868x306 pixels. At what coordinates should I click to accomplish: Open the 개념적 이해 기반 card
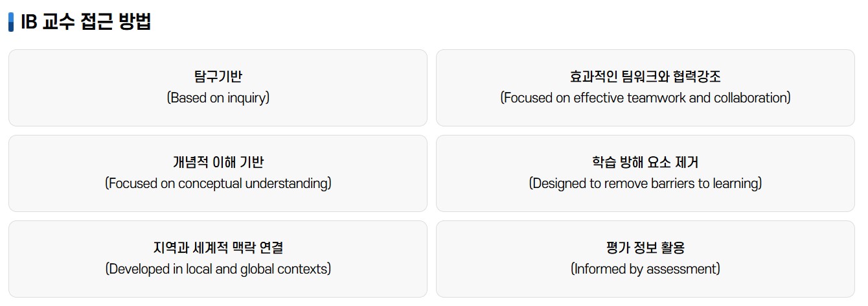tap(218, 173)
